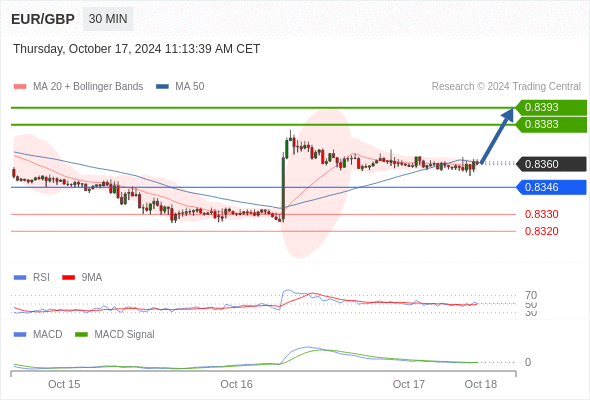Image resolution: width=590 pixels, height=400 pixels.
Task: Click the 0.8330 red support value
Action: (541, 214)
